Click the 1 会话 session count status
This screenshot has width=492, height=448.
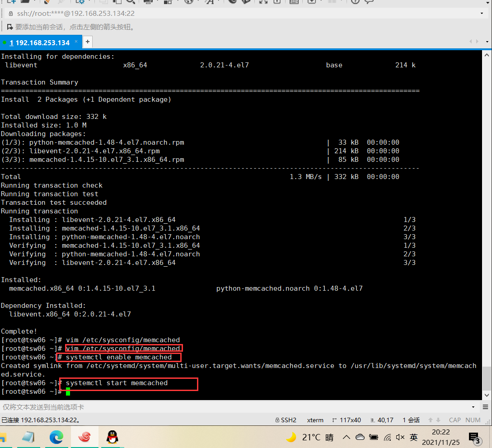[411, 420]
